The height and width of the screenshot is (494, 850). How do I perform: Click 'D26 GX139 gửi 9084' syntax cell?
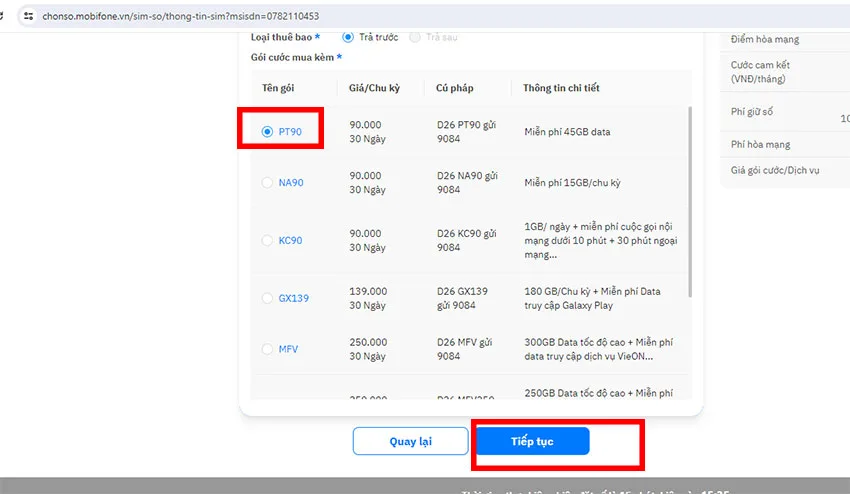(462, 298)
